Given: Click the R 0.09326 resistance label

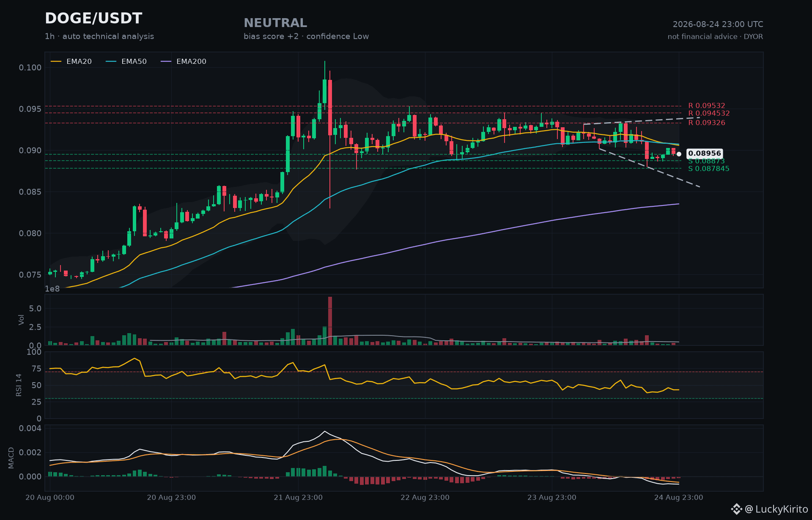Looking at the screenshot, I should tap(707, 123).
